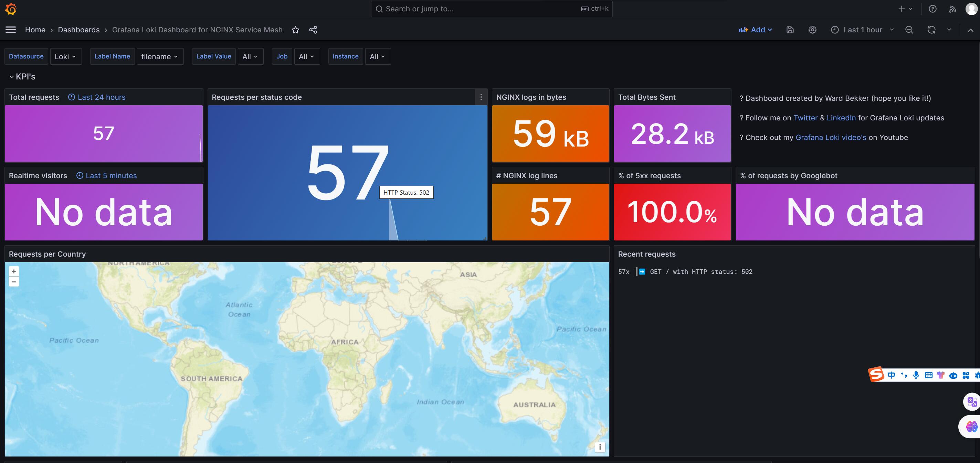Open the news feed RSS icon
Screen dimensions: 980x463
(x=952, y=9)
